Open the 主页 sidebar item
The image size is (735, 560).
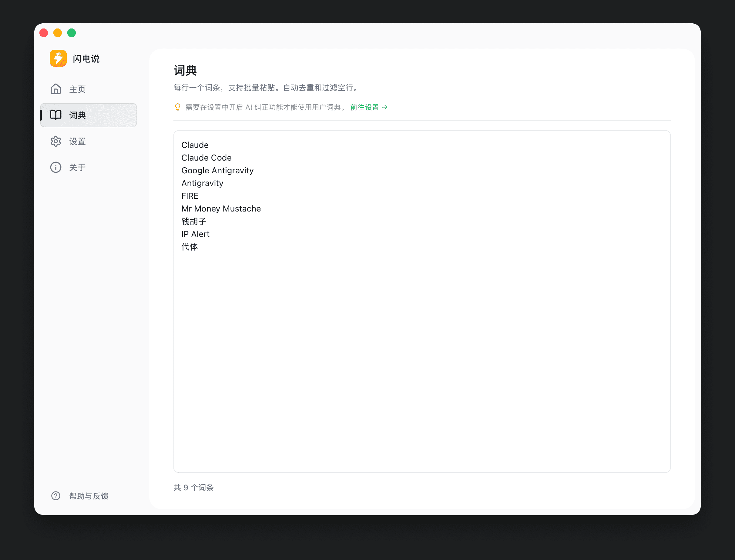point(77,89)
